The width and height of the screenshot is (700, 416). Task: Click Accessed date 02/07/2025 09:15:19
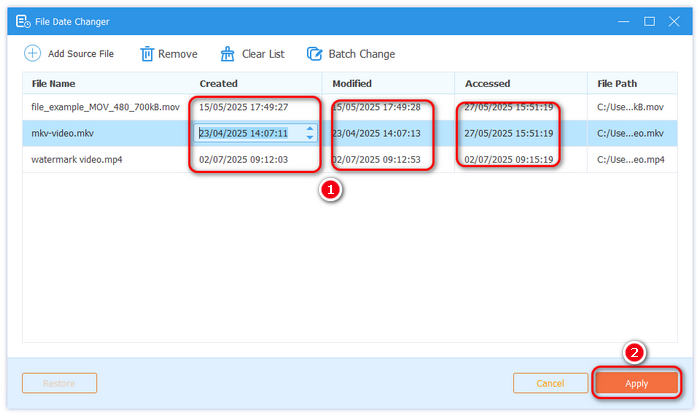click(x=508, y=159)
